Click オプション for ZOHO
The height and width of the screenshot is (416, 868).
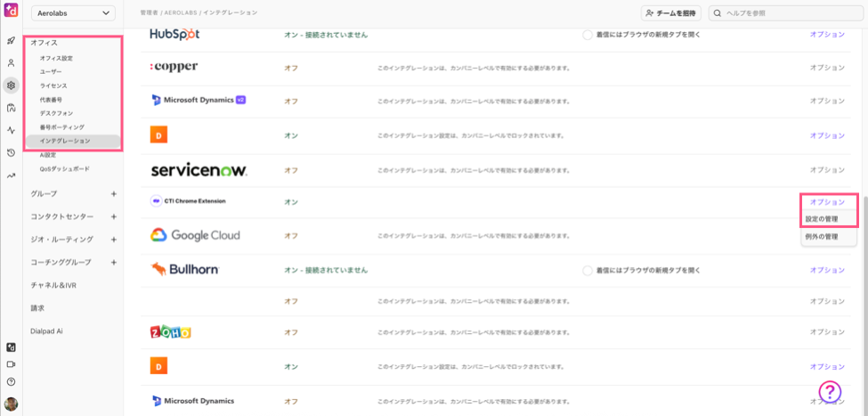pos(828,332)
